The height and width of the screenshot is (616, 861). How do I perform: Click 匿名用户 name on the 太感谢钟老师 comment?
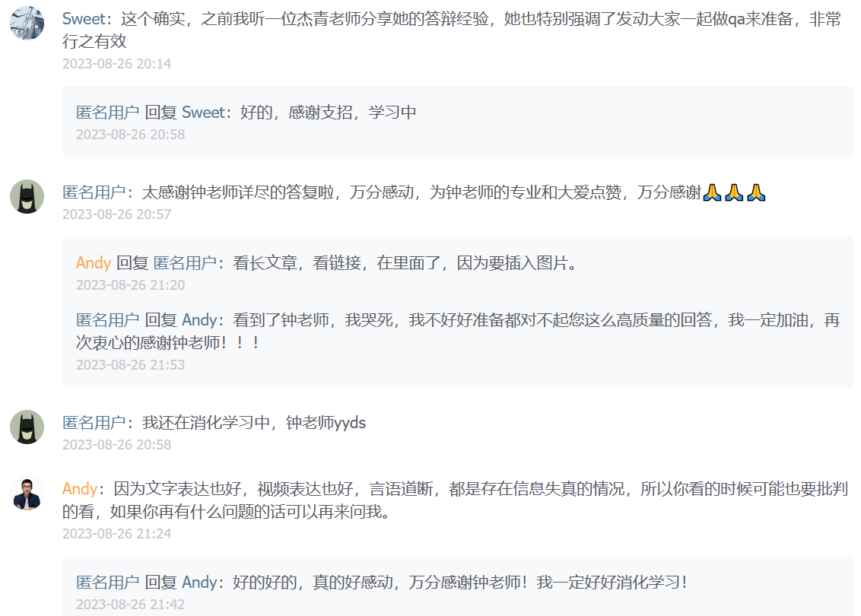[94, 192]
